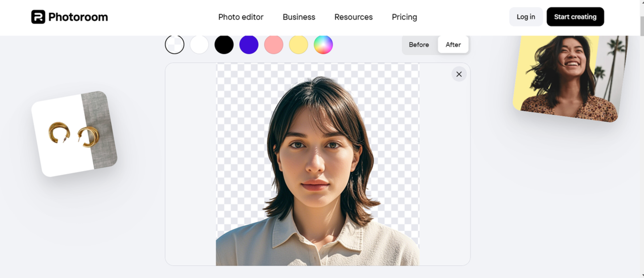Image resolution: width=644 pixels, height=278 pixels.
Task: Select the transparent background swatch
Action: pos(175,45)
